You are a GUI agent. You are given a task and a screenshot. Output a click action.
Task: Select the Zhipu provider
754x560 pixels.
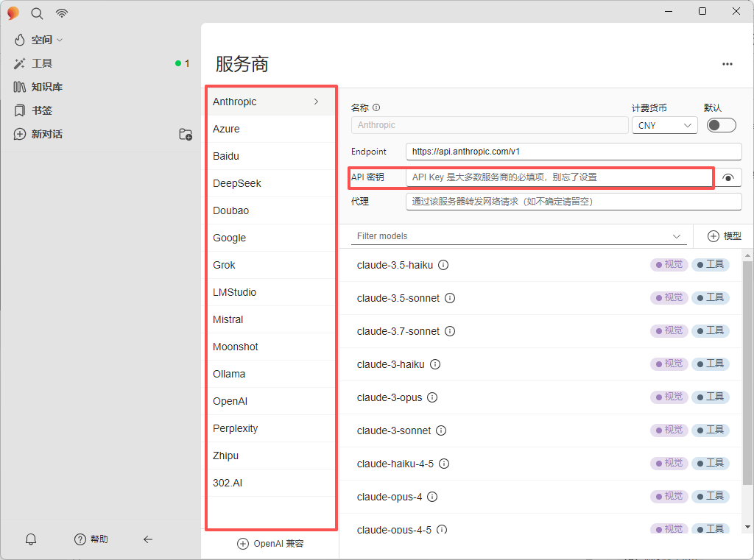coord(271,456)
